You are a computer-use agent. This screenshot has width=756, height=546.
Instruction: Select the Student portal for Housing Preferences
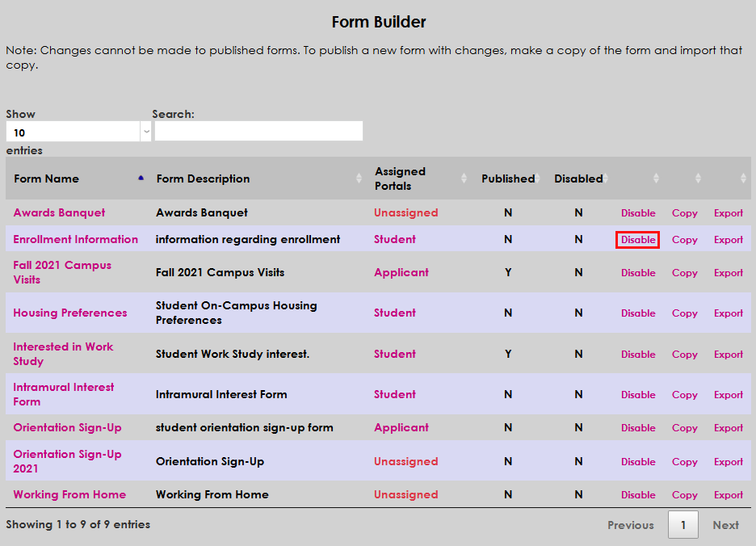(394, 313)
